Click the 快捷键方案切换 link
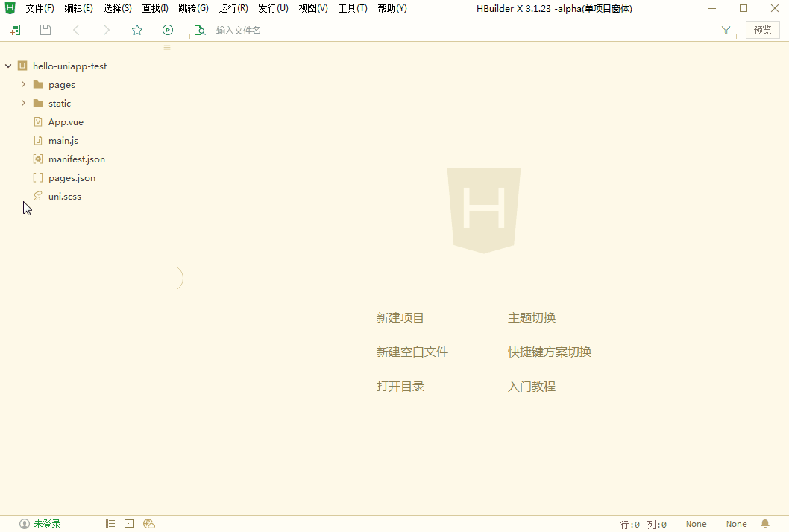The width and height of the screenshot is (789, 532). point(550,352)
